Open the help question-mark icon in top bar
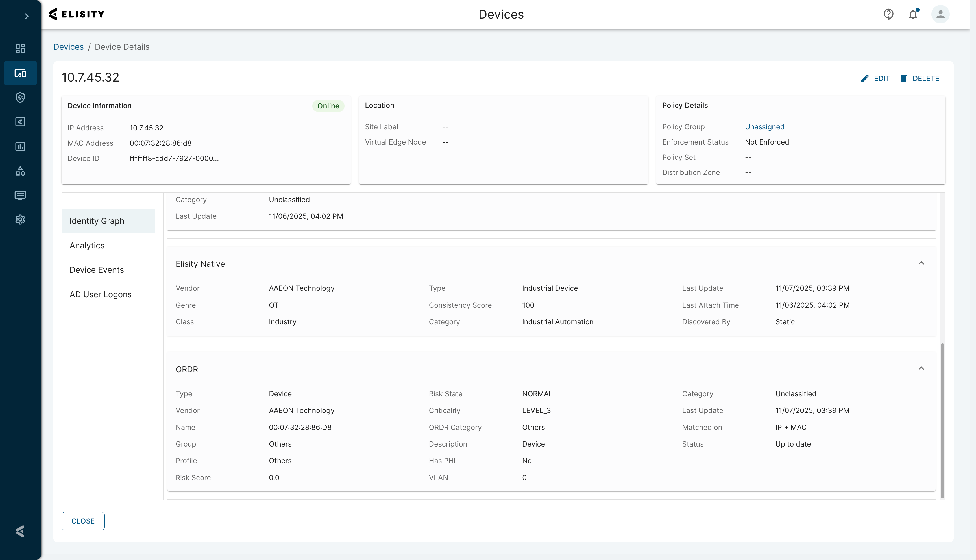976x560 pixels. pos(888,14)
